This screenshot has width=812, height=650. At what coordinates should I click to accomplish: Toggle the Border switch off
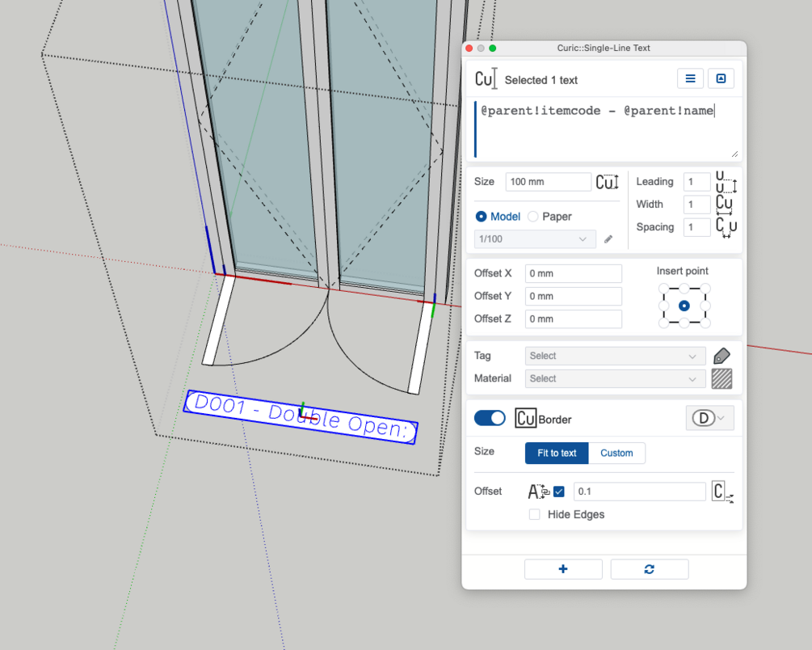pyautogui.click(x=490, y=418)
